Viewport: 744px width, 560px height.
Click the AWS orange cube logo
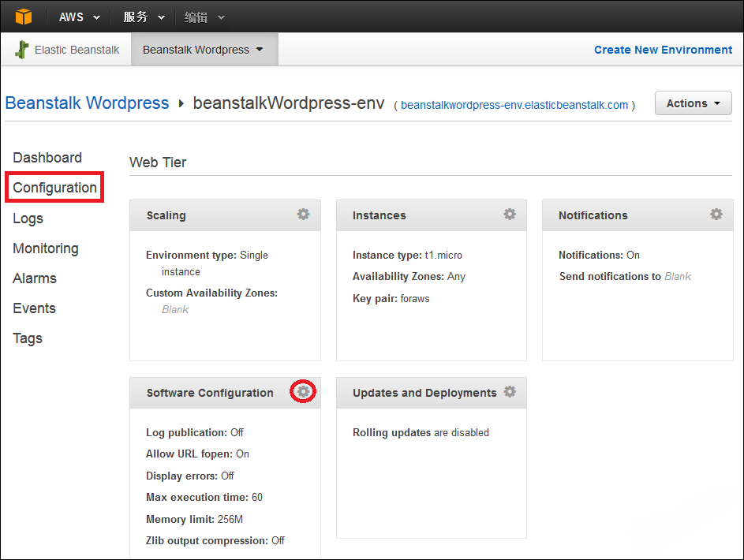click(x=24, y=17)
